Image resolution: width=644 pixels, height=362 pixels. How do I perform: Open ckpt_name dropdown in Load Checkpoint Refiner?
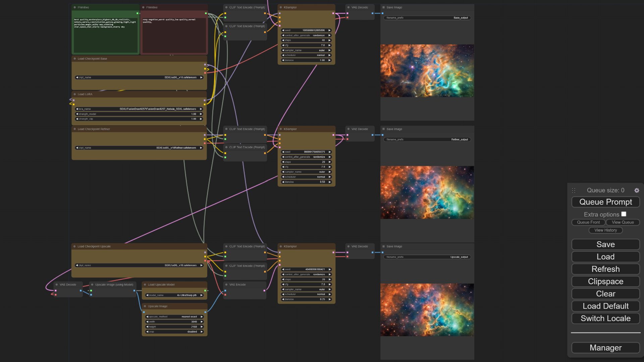coord(139,148)
